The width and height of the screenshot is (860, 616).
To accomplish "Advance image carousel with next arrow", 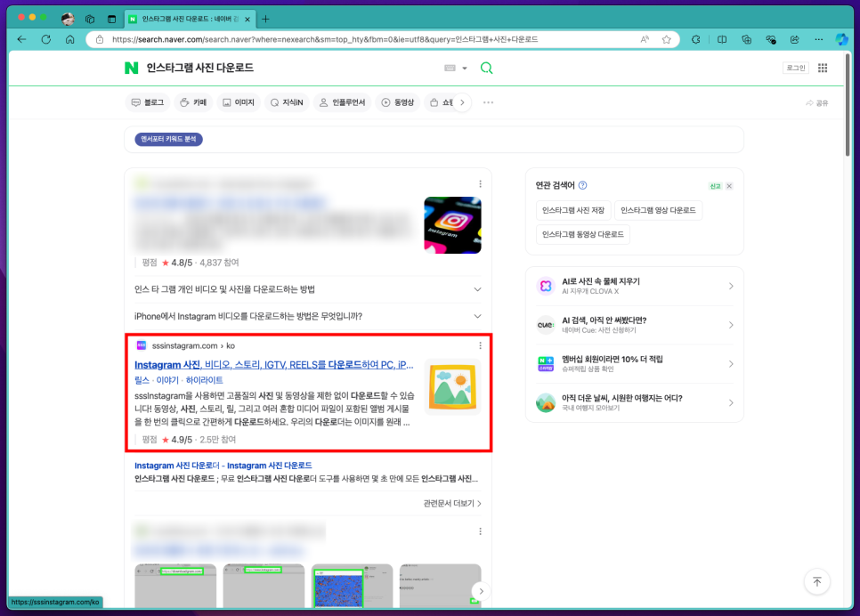I will tap(481, 591).
